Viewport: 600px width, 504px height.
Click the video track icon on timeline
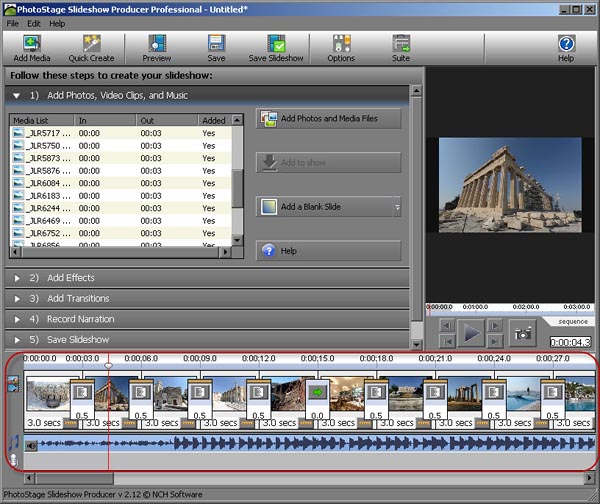(x=13, y=384)
